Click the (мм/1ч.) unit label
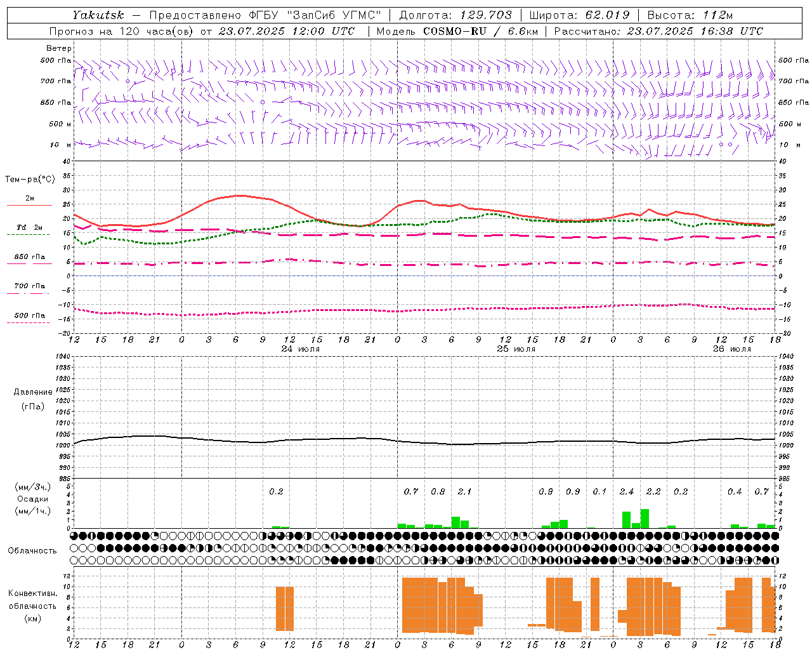The image size is (812, 650). [32, 511]
